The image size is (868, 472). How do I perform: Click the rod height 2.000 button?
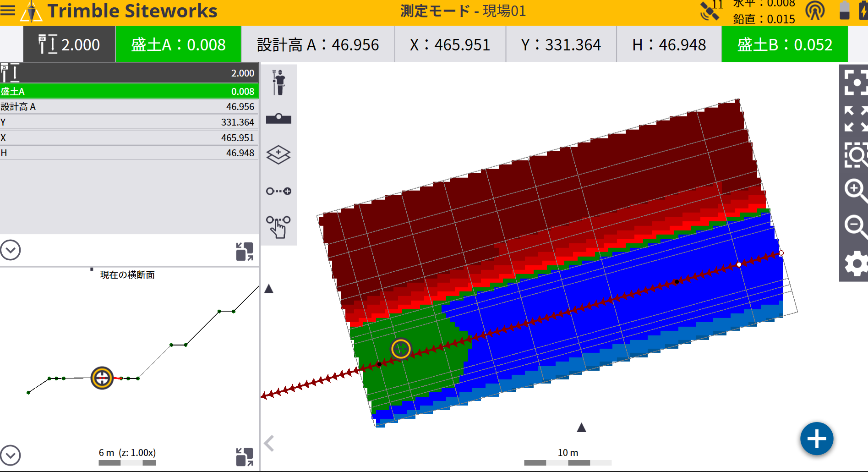(69, 44)
